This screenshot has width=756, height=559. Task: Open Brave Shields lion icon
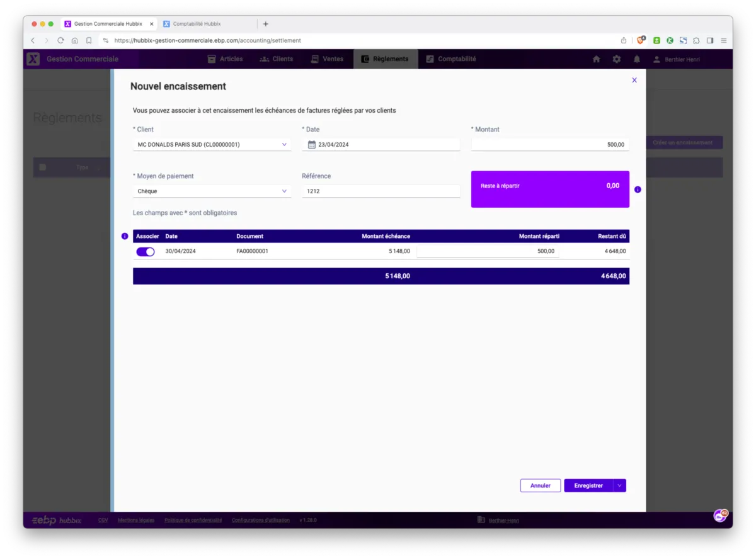pos(641,40)
